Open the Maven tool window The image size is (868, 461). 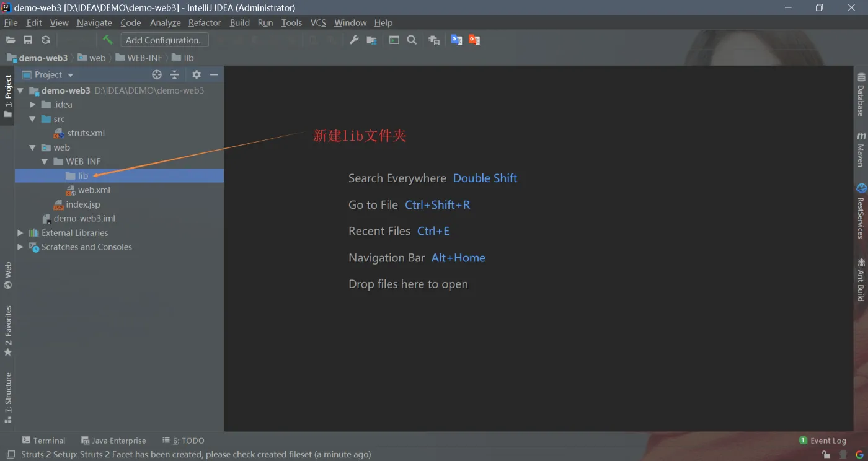(x=861, y=149)
